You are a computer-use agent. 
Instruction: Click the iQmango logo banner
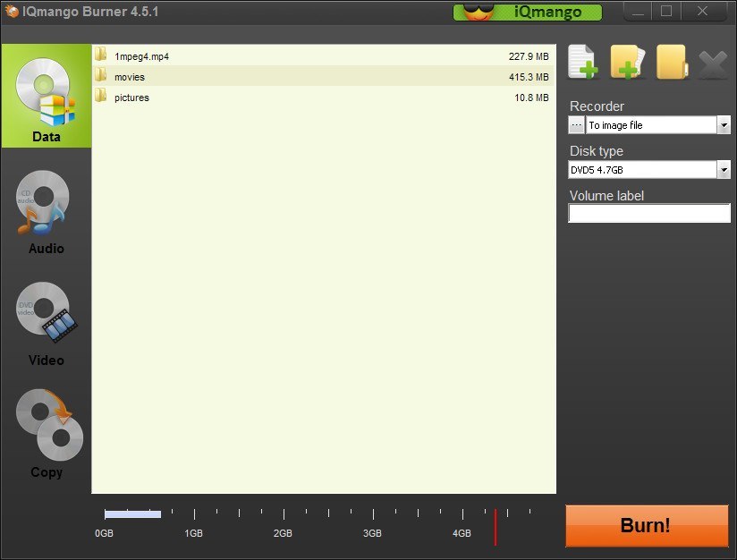[528, 13]
